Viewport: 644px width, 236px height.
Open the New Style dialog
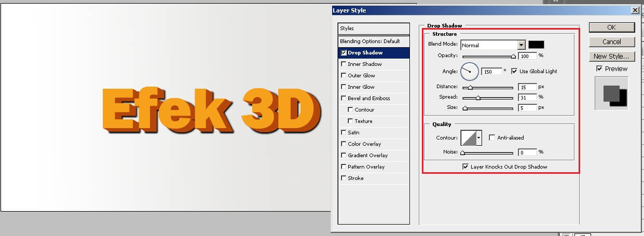point(611,57)
